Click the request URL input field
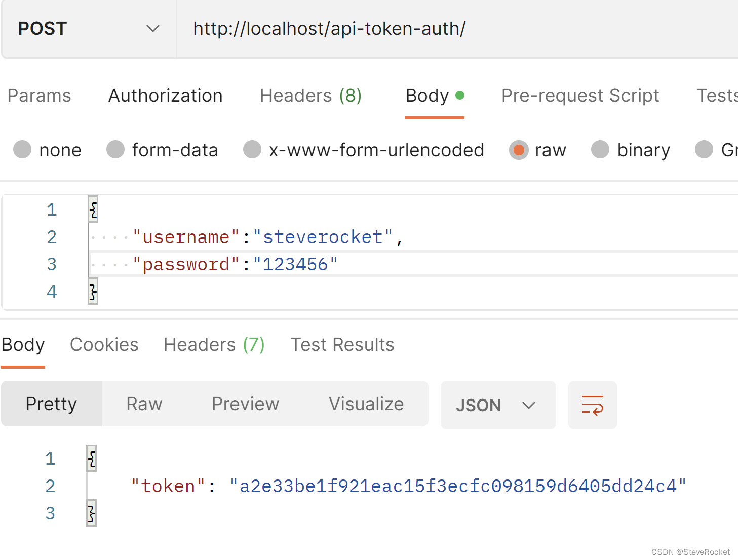738x560 pixels. 456,29
